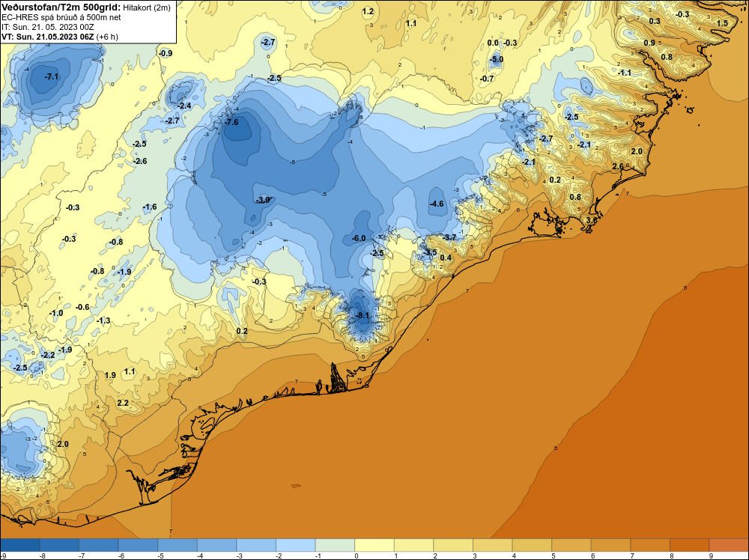The image size is (749, 560).
Task: Pick the -4.6 temperature value
Action: click(x=437, y=204)
